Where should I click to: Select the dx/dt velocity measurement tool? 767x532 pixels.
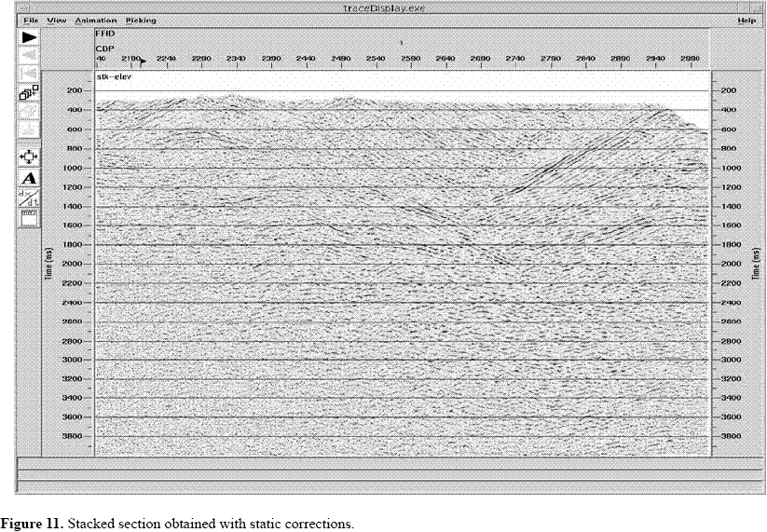[29, 198]
